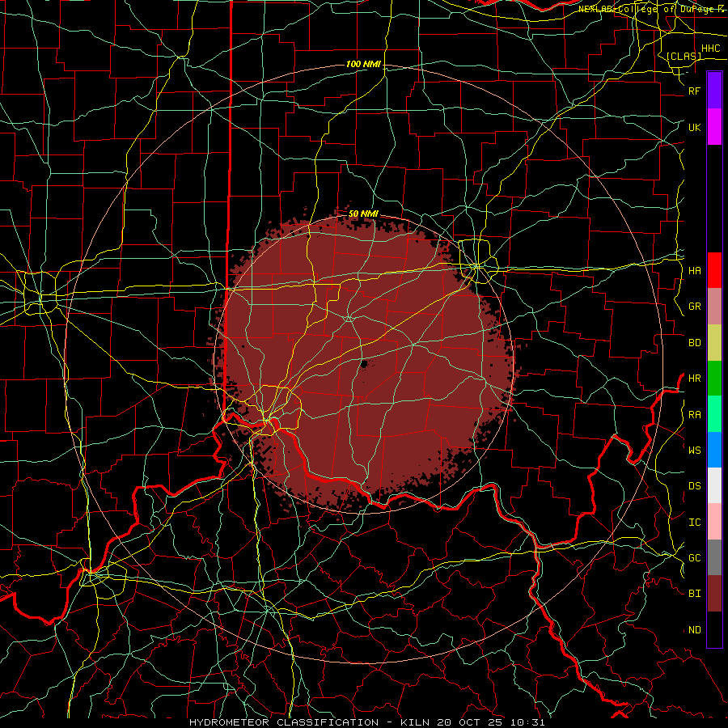This screenshot has width=728, height=728.
Task: Pick the green HR legend swatch
Action: (714, 379)
